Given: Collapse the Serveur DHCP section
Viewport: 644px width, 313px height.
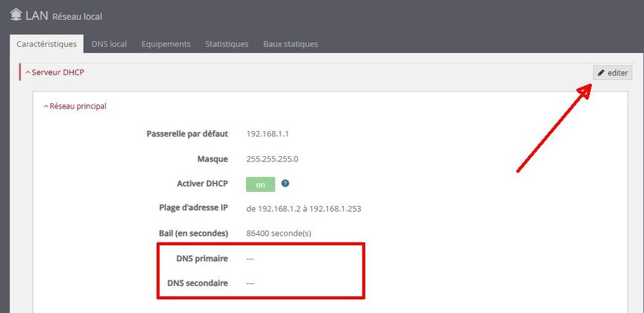Looking at the screenshot, I should 55,72.
